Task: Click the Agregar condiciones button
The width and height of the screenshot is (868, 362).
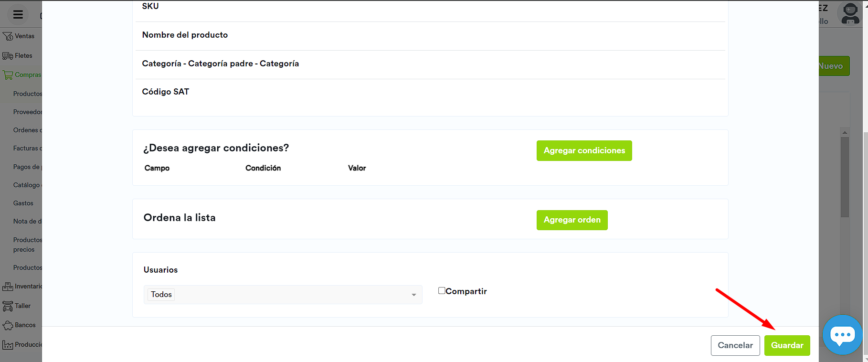Action: tap(584, 150)
